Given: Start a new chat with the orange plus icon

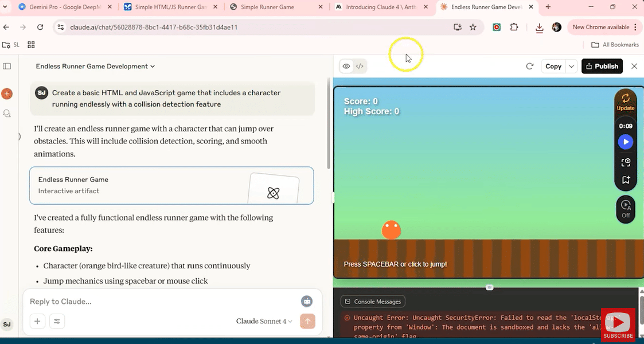Looking at the screenshot, I should [7, 93].
